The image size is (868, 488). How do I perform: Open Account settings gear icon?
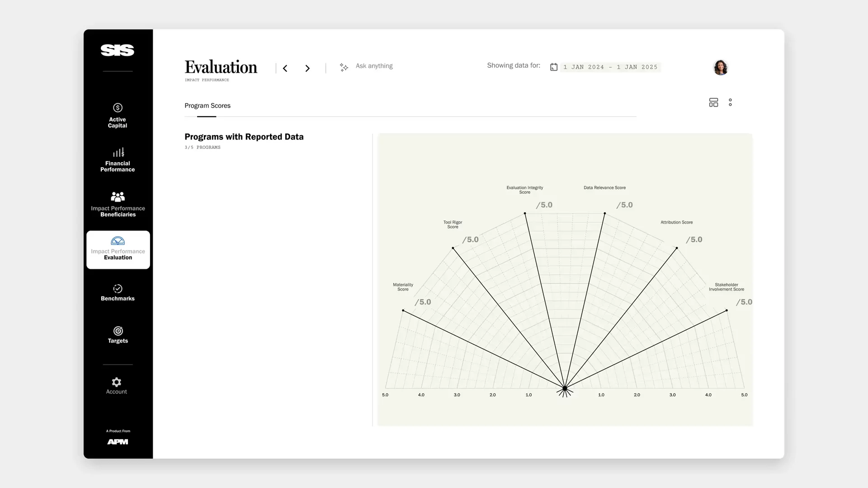point(117,382)
